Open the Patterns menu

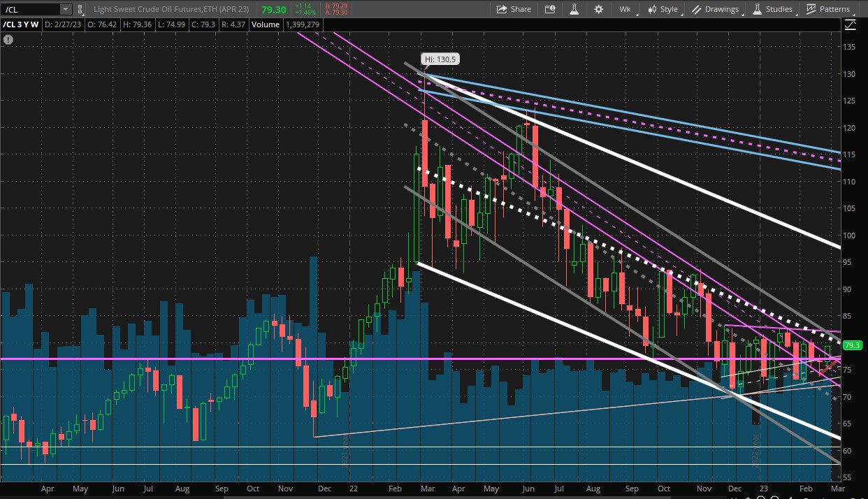(828, 9)
